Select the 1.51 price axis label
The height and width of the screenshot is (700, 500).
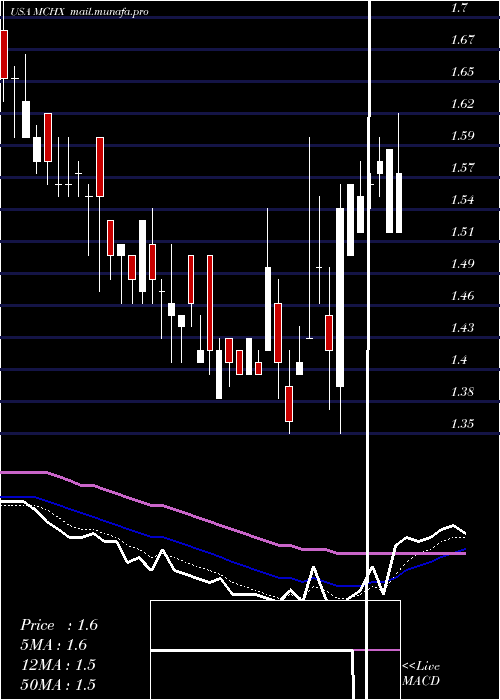coord(462,232)
